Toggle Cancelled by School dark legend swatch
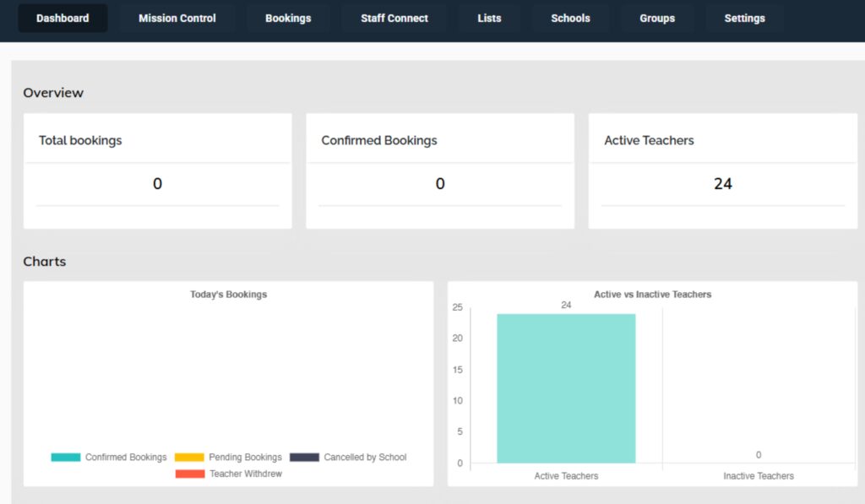This screenshot has height=504, width=865. click(304, 458)
